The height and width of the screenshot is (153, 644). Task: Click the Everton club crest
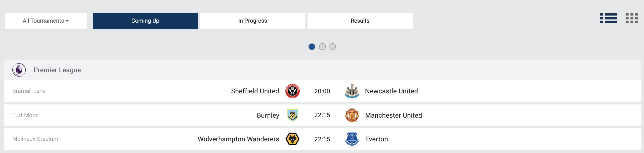[352, 139]
